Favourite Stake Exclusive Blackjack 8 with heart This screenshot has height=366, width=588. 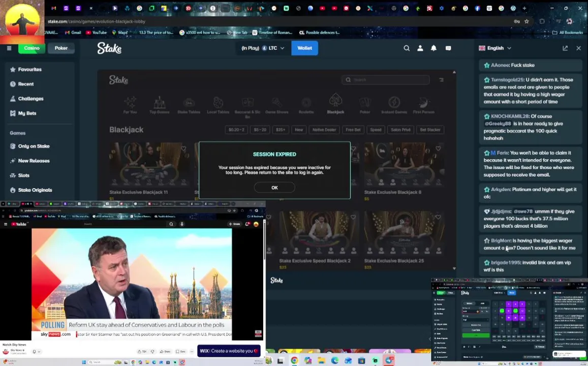438,148
